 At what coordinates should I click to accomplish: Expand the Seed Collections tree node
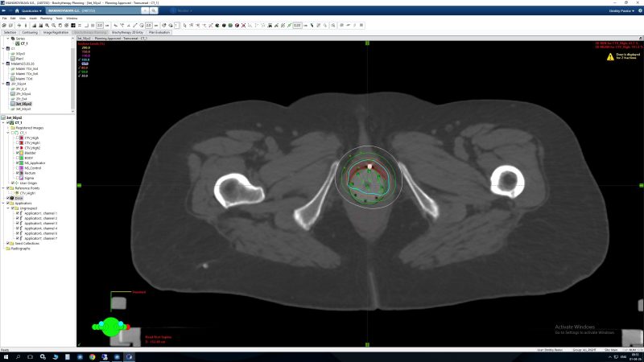click(x=6, y=243)
